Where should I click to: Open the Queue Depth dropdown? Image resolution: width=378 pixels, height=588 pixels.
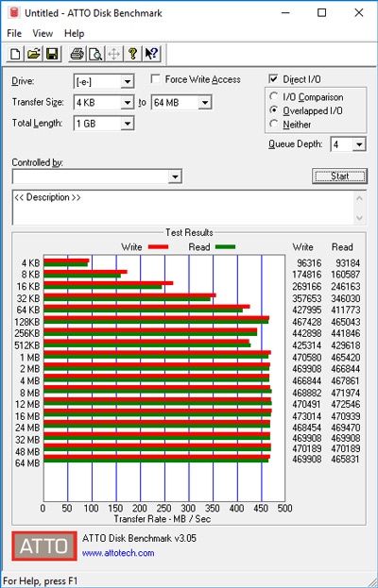(360, 144)
